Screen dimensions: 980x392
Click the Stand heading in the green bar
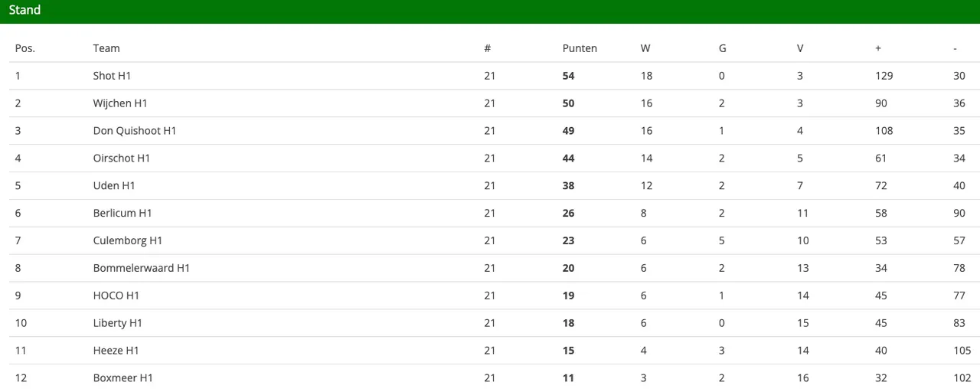pos(25,11)
